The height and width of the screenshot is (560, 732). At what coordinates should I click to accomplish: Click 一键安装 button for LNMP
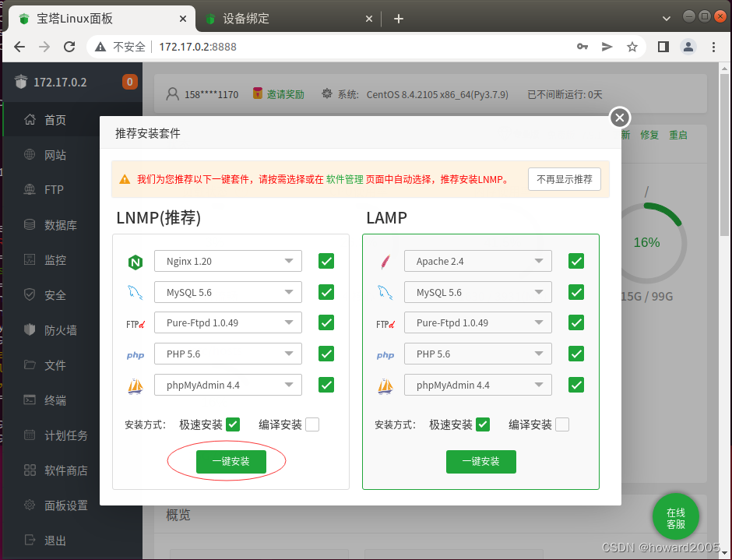[231, 461]
